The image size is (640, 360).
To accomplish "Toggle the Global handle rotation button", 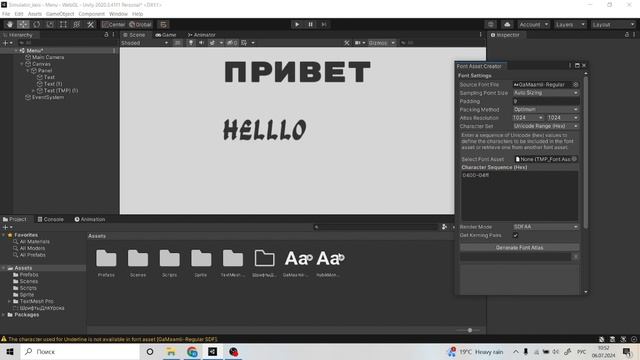I will [140, 24].
